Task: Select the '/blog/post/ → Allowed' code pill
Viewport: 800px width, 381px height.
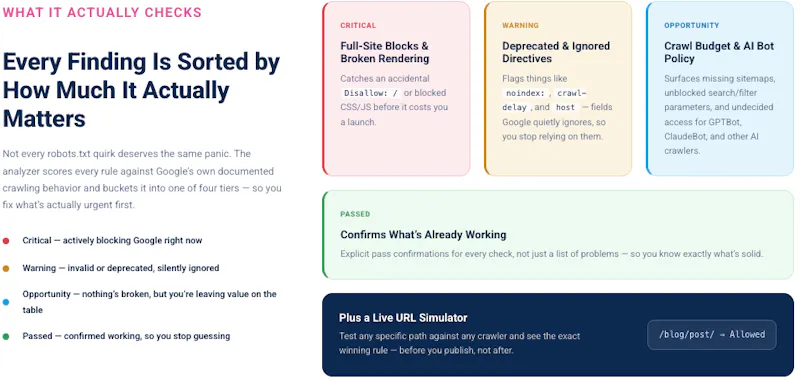Action: point(712,335)
